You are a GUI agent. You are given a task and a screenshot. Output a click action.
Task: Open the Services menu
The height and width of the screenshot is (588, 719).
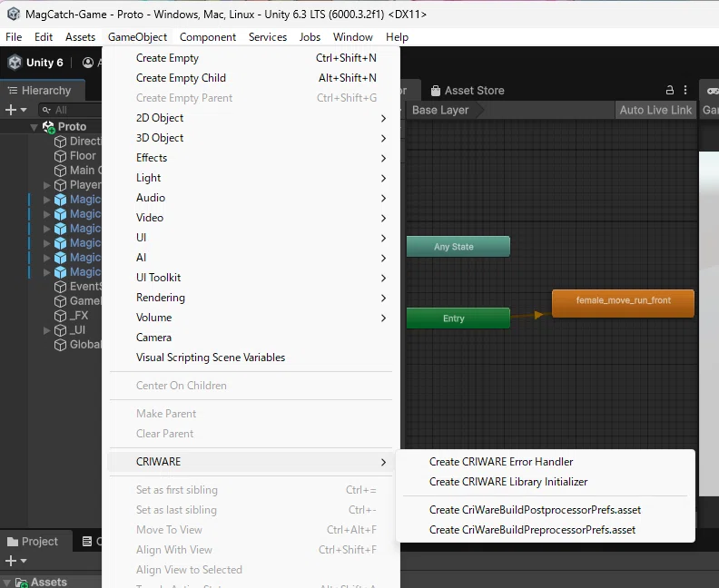(x=268, y=37)
